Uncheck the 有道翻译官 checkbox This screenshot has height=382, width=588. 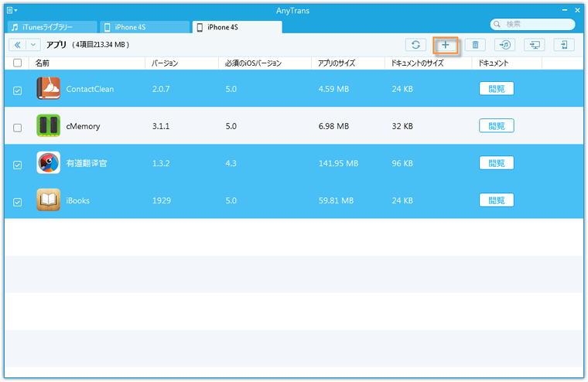(17, 165)
